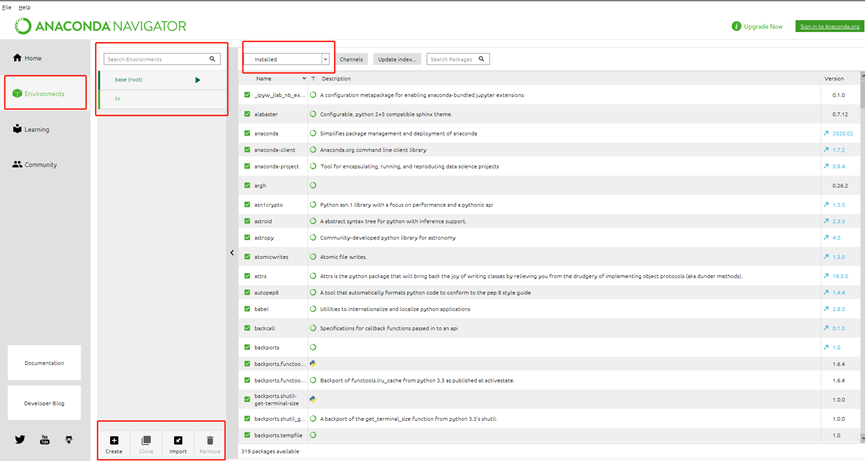Open the File menu
This screenshot has width=865, height=461.
click(7, 7)
